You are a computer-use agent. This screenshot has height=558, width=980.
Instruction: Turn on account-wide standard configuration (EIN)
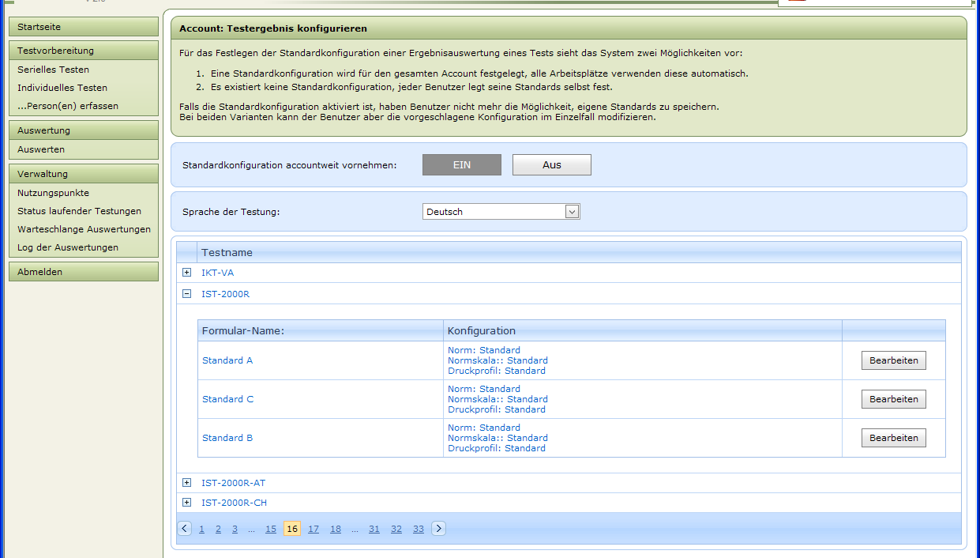[x=462, y=164]
